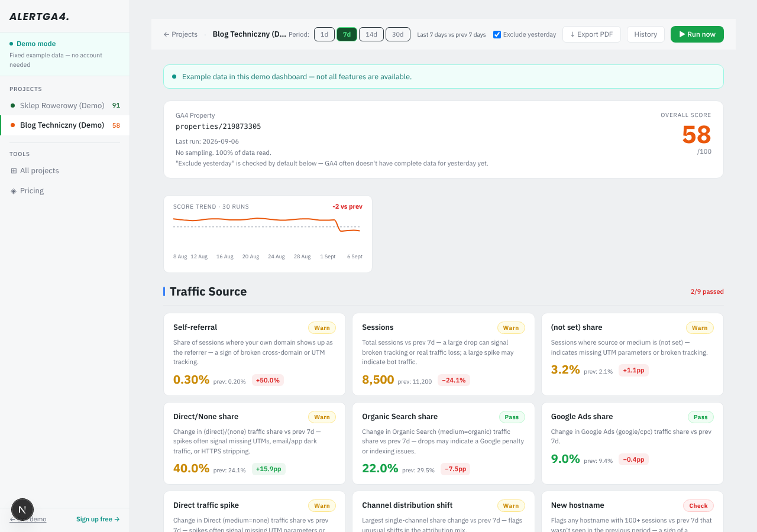Screen dimensions: 757x532
Task: Click the property ID properties/219873305
Action: [218, 126]
